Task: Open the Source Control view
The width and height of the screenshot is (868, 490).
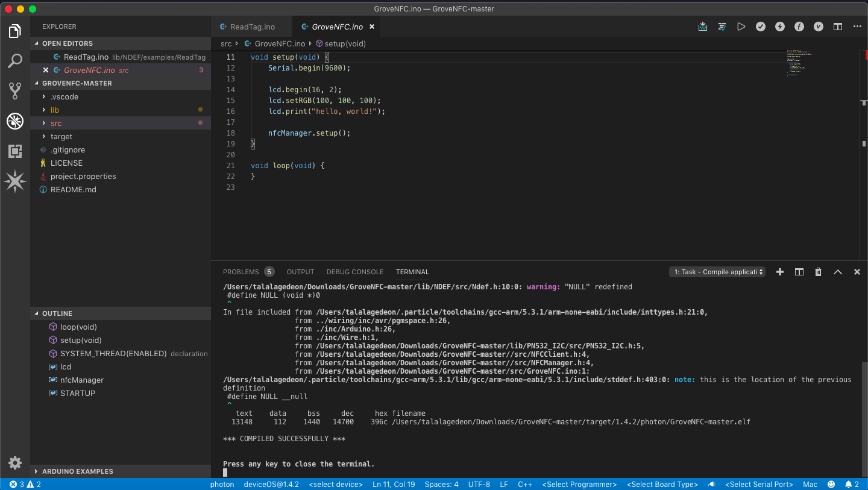Action: pyautogui.click(x=15, y=91)
